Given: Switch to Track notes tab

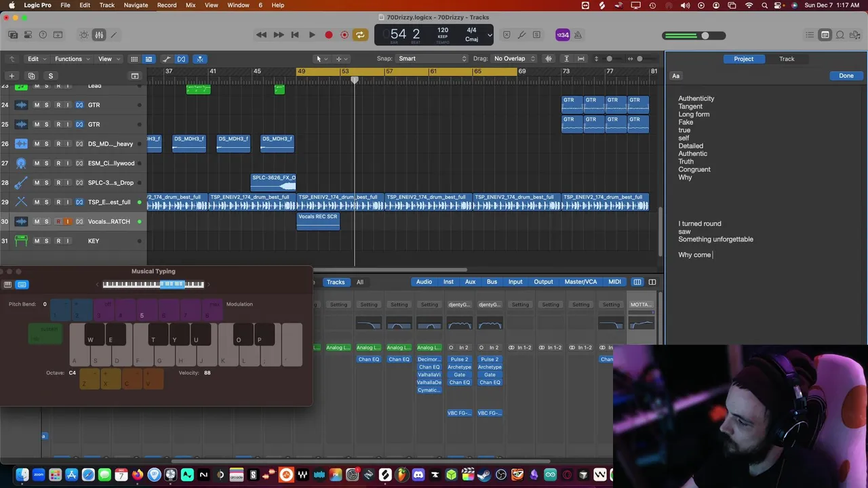Looking at the screenshot, I should 787,59.
